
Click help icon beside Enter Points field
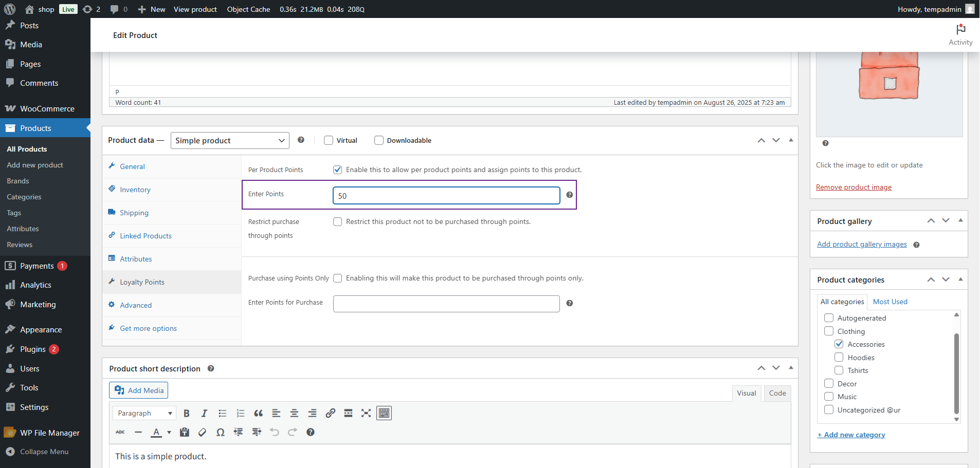[x=569, y=195]
